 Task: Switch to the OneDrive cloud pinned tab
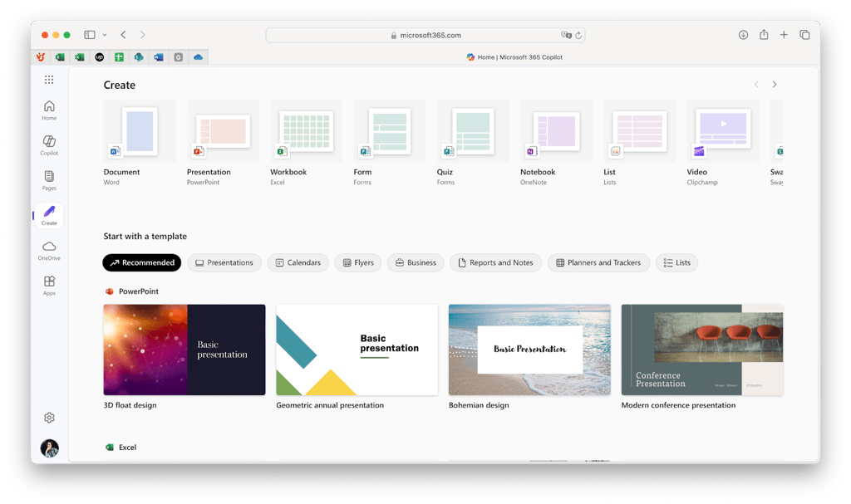coord(198,57)
